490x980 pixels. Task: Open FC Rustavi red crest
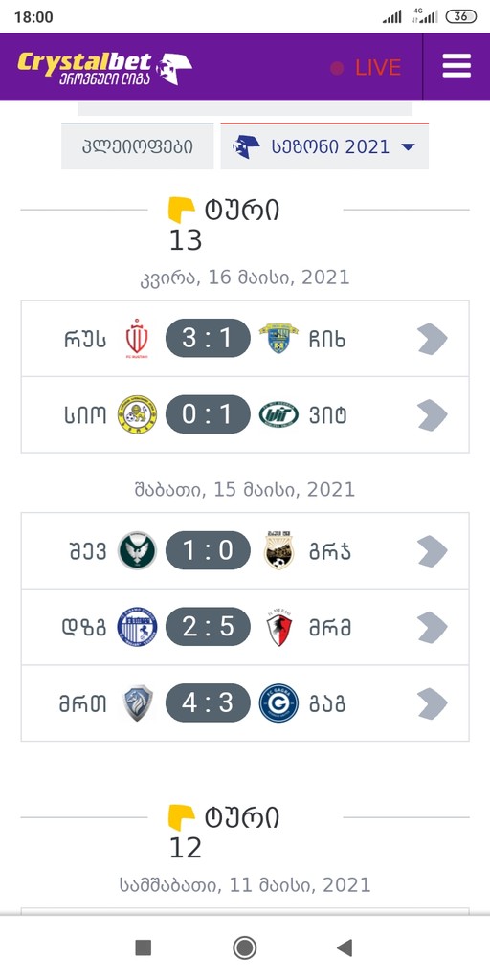[137, 339]
